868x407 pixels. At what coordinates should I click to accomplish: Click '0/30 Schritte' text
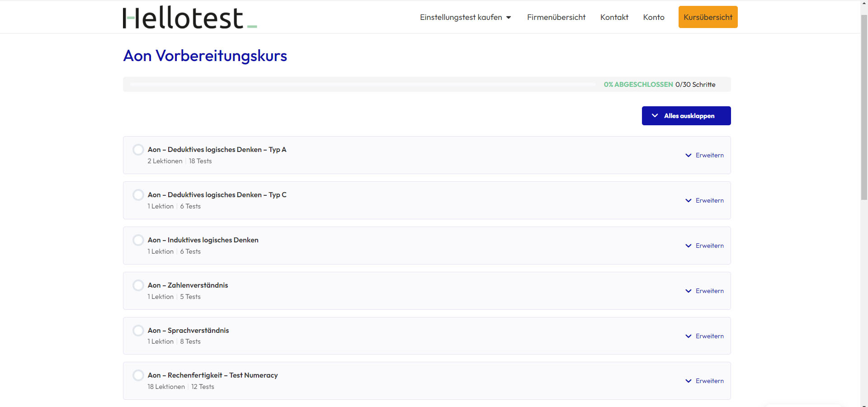pyautogui.click(x=695, y=85)
